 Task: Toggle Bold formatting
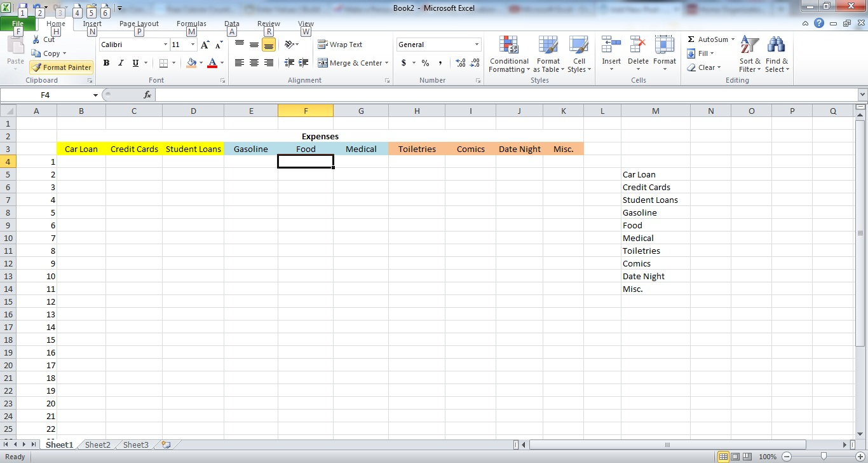coord(106,63)
